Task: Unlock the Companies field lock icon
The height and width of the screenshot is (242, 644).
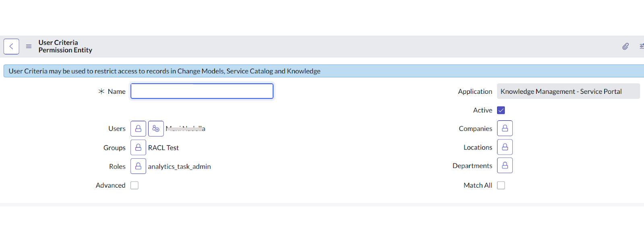Action: (x=505, y=128)
